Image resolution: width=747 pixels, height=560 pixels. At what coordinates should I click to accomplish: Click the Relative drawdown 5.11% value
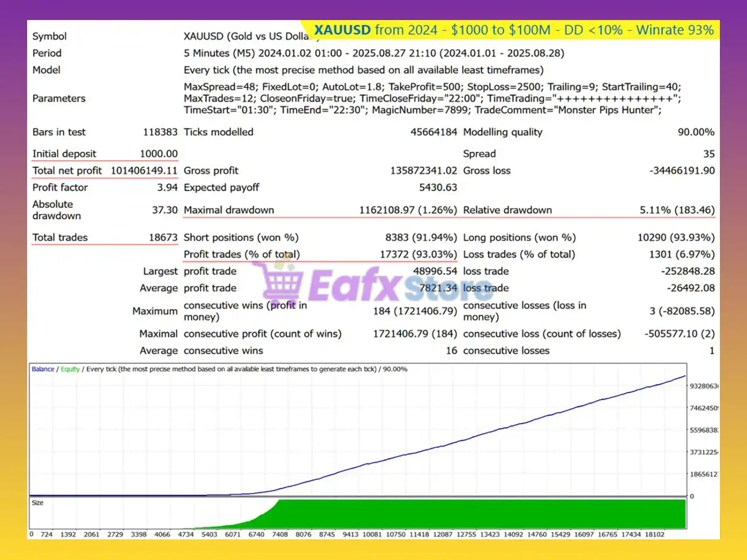point(677,210)
